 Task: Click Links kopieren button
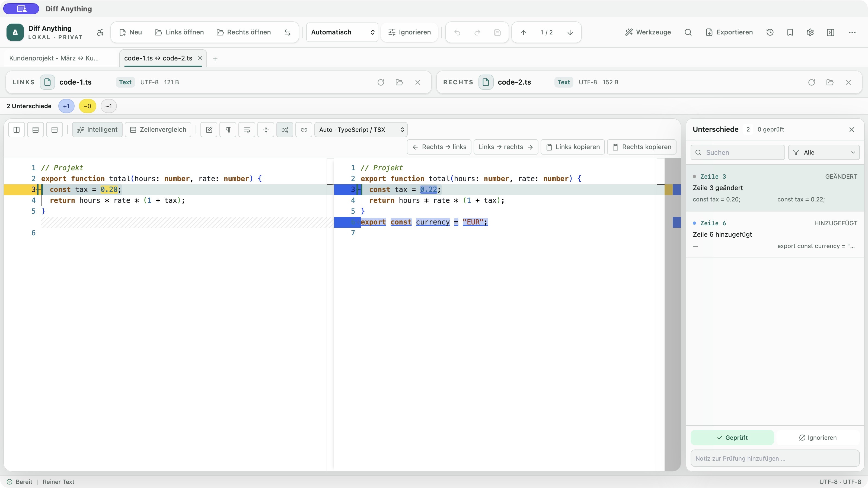click(x=573, y=147)
